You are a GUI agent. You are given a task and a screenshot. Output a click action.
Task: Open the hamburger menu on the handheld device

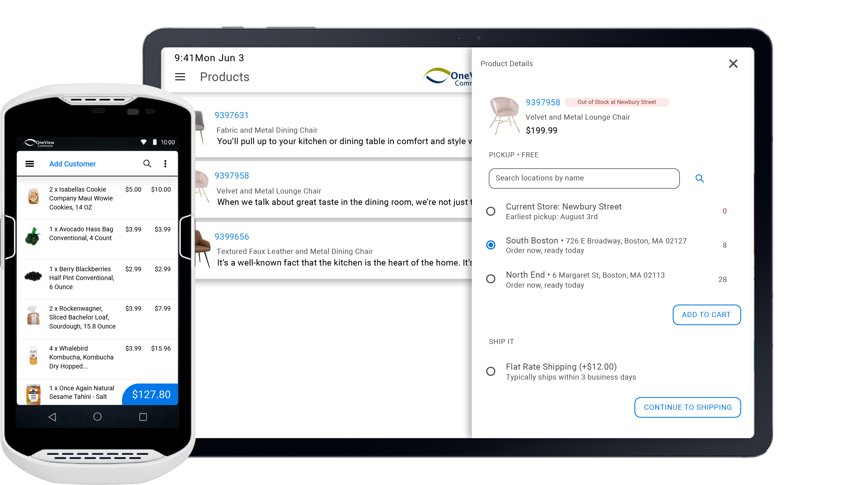click(30, 163)
